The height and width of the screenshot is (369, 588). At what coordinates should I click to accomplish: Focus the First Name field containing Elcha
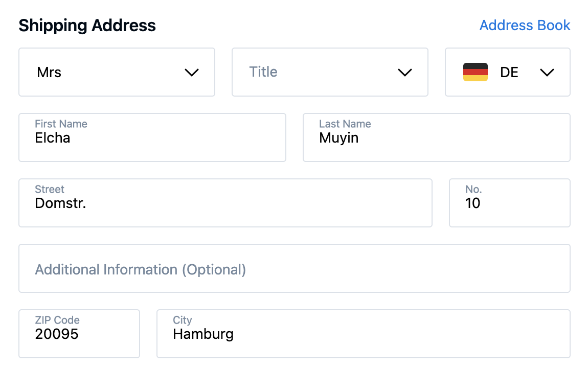click(x=152, y=138)
